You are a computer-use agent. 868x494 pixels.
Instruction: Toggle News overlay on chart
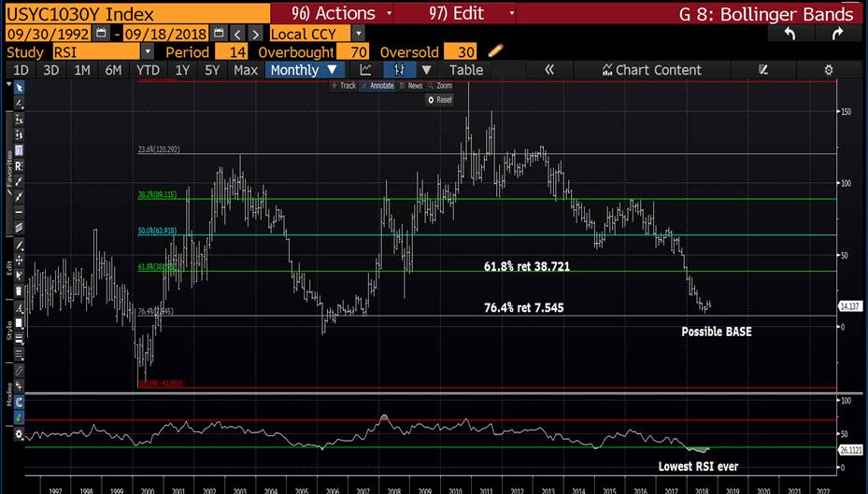click(x=411, y=86)
